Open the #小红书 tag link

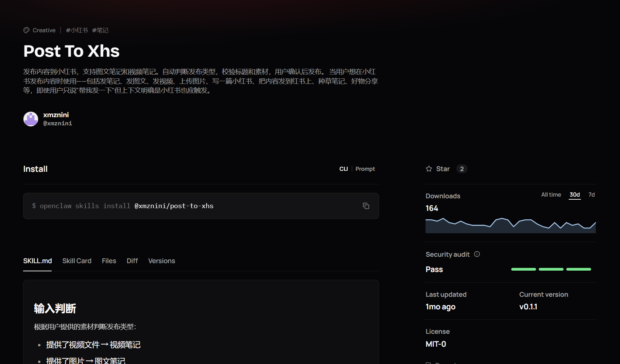click(77, 30)
